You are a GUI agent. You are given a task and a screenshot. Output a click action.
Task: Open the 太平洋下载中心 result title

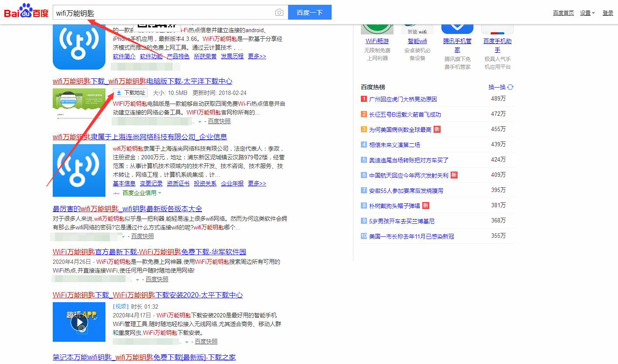point(143,81)
